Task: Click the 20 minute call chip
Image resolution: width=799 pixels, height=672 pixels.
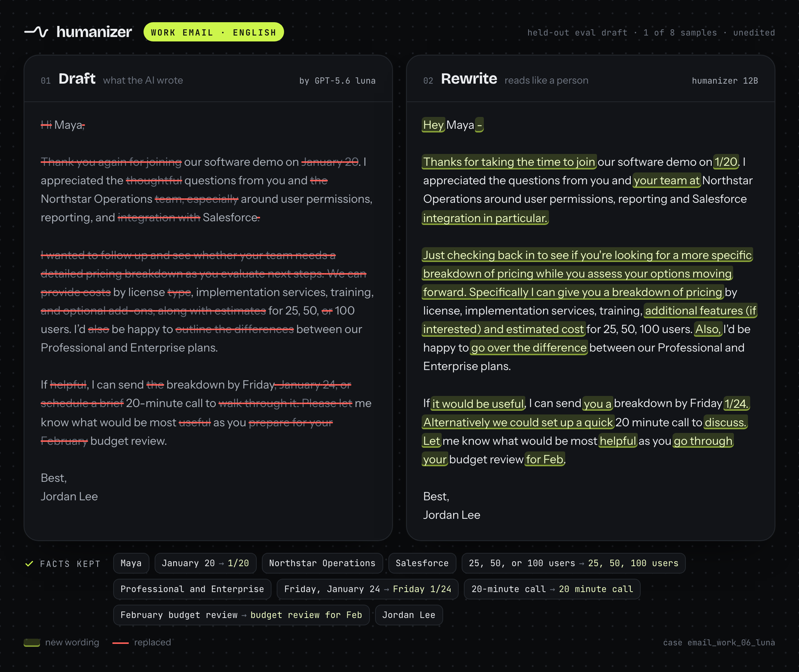Action: [x=552, y=589]
